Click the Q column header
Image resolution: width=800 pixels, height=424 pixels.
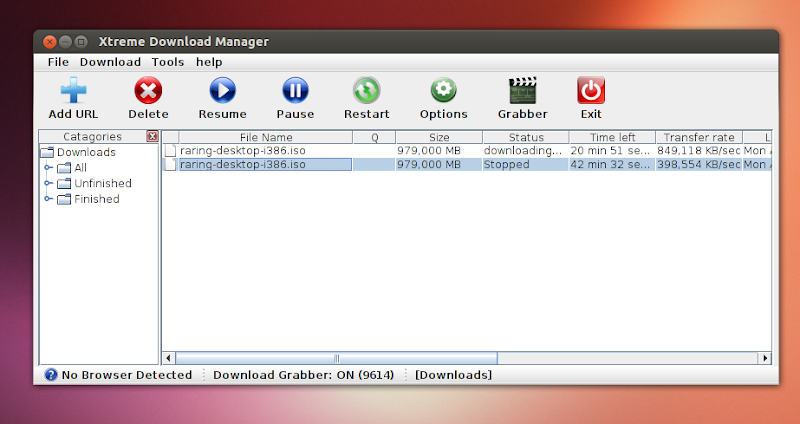[374, 137]
